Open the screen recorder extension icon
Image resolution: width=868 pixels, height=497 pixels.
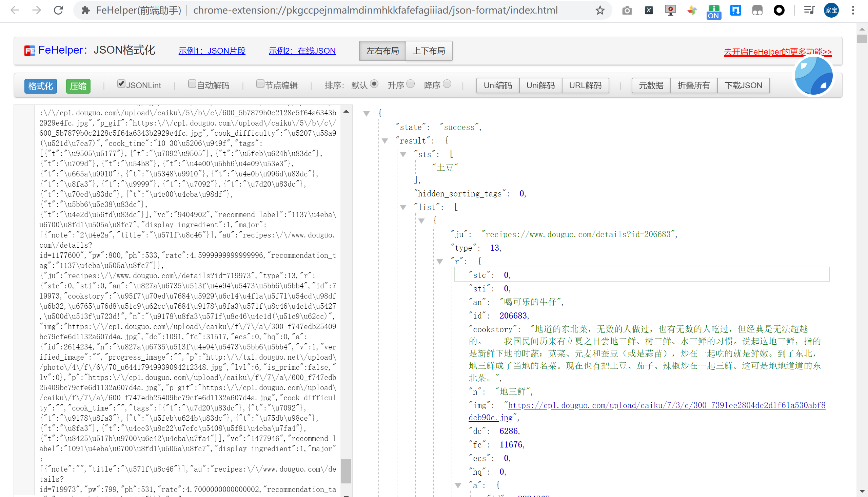(671, 10)
